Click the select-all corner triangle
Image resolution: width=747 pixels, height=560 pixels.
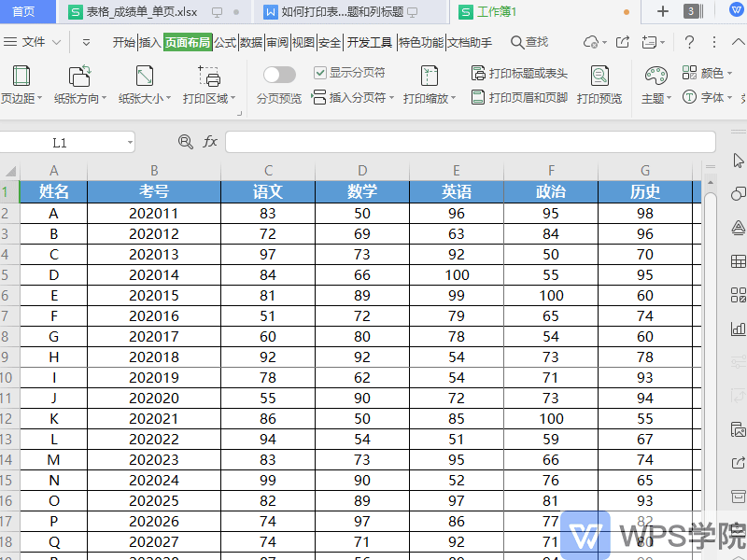point(10,171)
